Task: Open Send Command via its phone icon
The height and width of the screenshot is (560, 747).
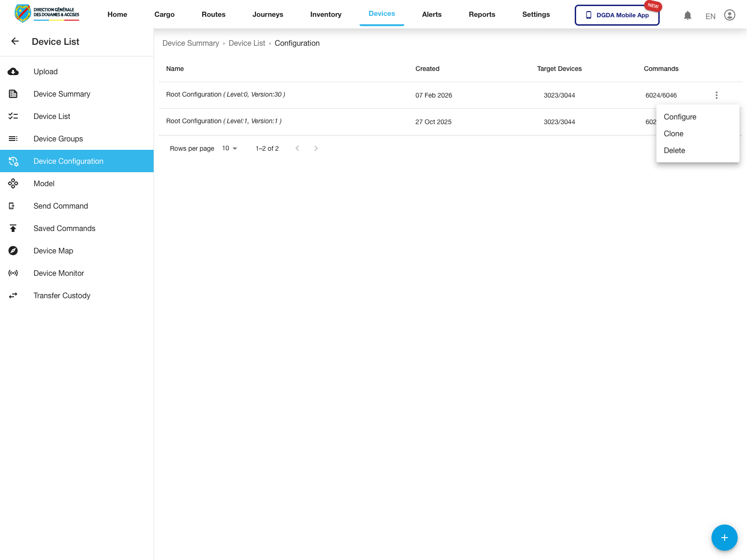Action: [14, 206]
